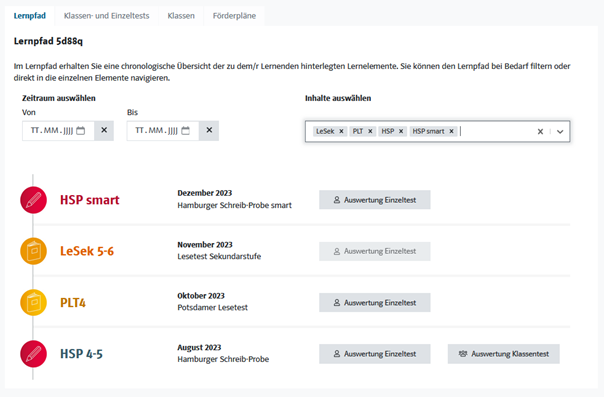Clear the Von date with the X button
Screen dimensions: 604x397
[x=104, y=131]
